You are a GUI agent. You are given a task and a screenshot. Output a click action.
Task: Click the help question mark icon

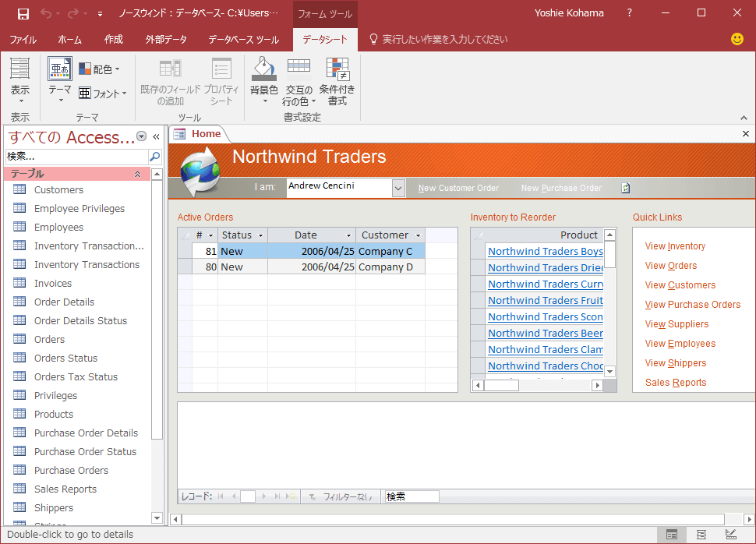(629, 13)
